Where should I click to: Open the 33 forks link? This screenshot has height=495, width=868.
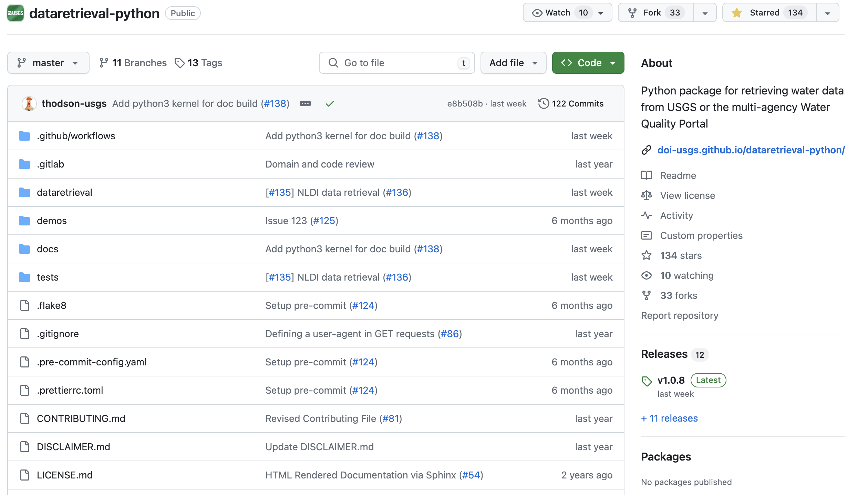[x=679, y=295]
